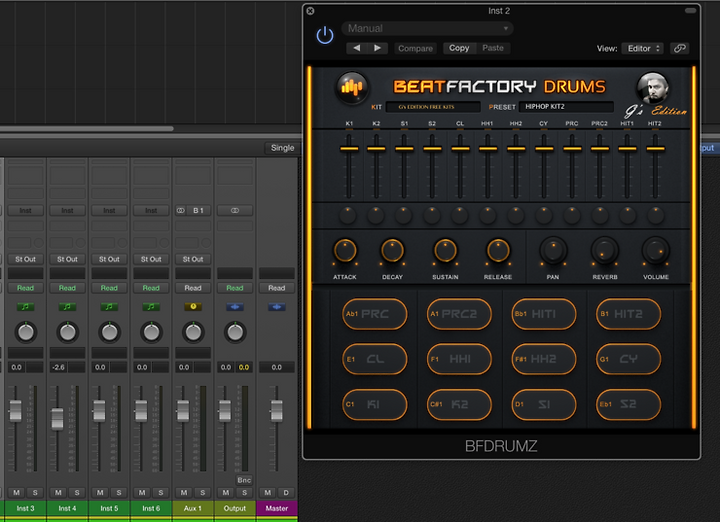The width and height of the screenshot is (720, 522).
Task: Click the PAN knob
Action: pyautogui.click(x=553, y=250)
